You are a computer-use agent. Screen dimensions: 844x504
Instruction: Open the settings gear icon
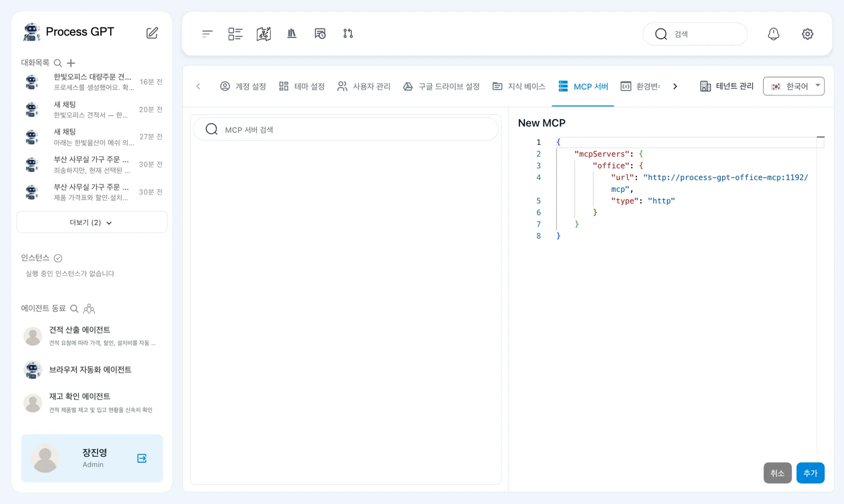tap(808, 34)
